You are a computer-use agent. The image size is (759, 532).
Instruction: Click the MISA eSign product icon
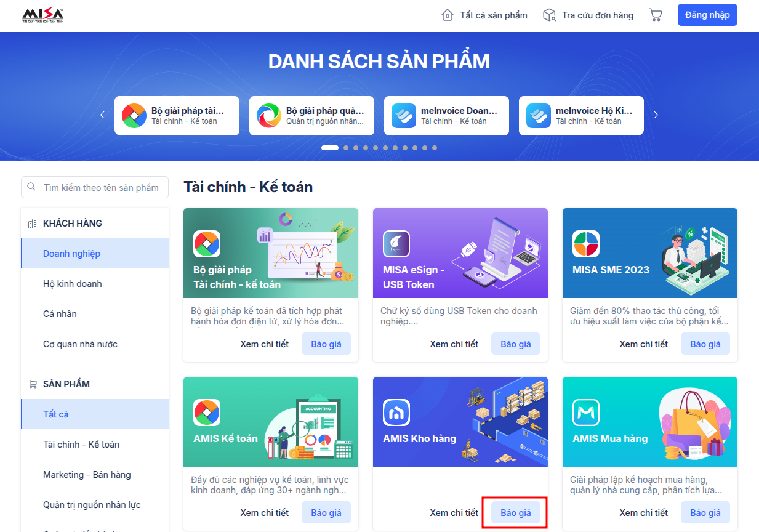tap(396, 244)
